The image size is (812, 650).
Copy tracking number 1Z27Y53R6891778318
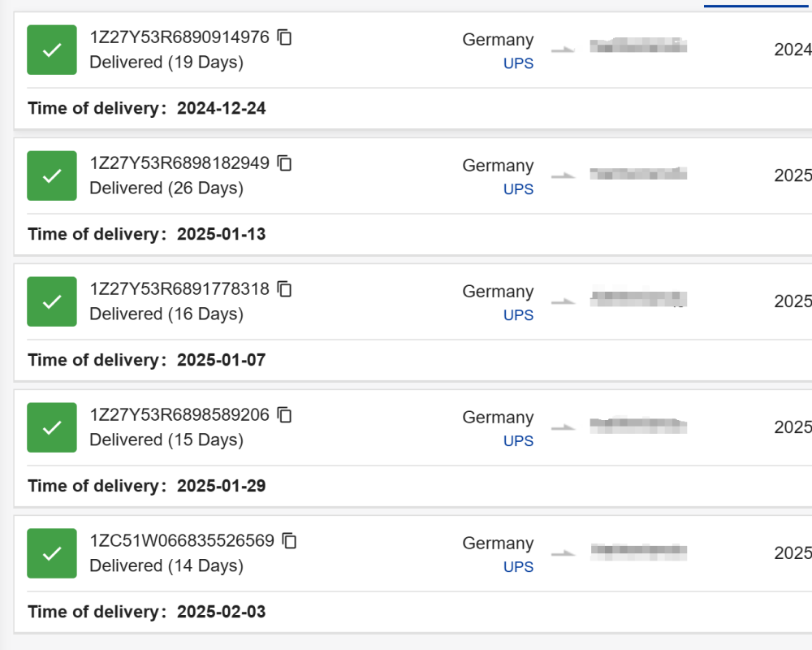284,289
